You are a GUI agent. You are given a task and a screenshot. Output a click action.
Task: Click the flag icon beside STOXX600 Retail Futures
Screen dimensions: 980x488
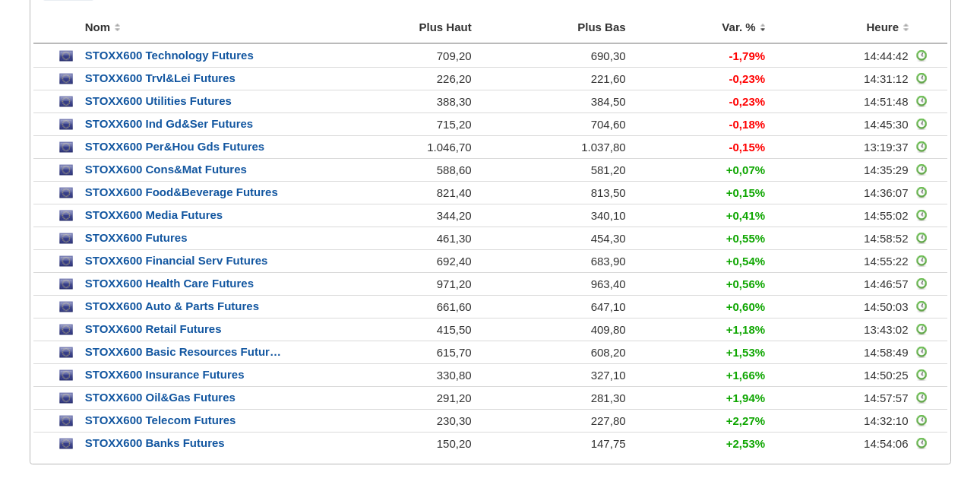click(66, 330)
